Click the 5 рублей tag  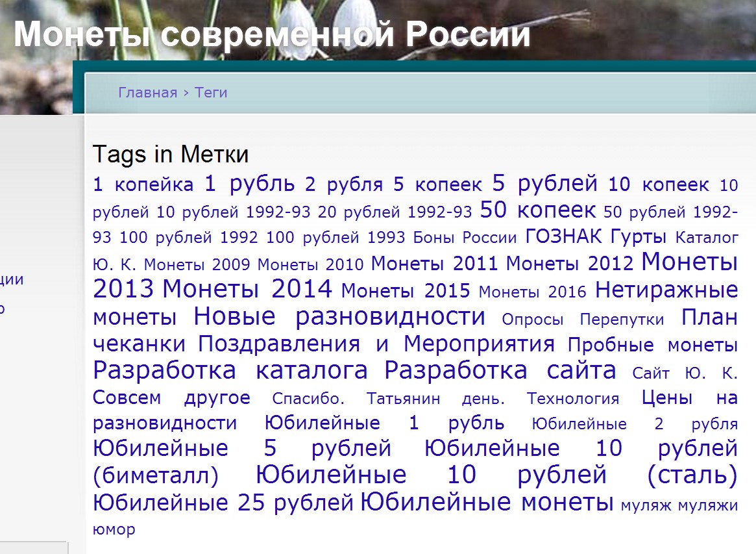point(544,184)
